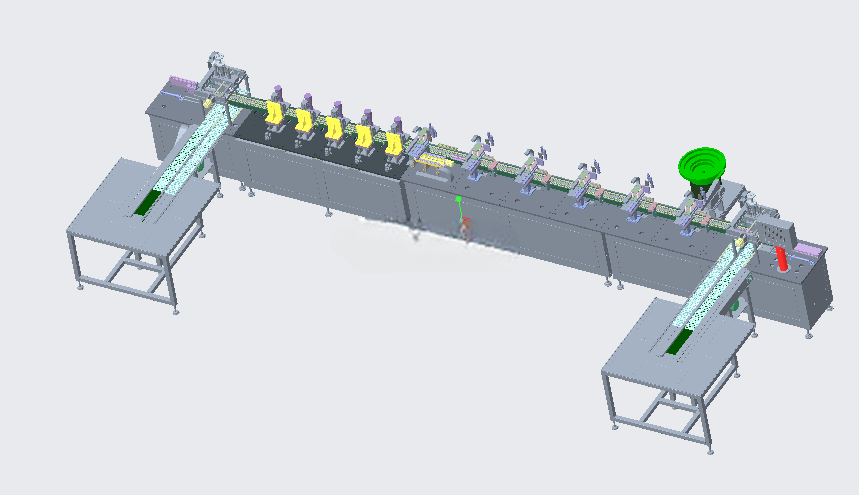
Task: Pick the middle yellow press guard
Action: click(334, 128)
